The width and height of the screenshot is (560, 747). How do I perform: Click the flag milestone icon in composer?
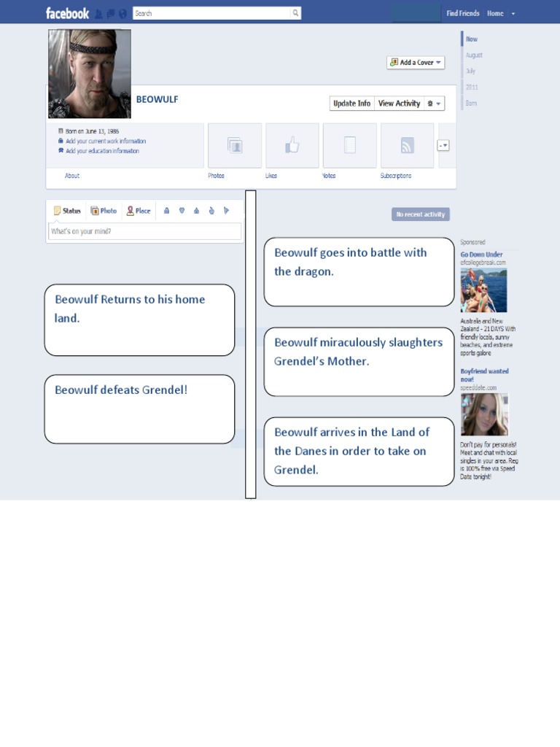(226, 211)
